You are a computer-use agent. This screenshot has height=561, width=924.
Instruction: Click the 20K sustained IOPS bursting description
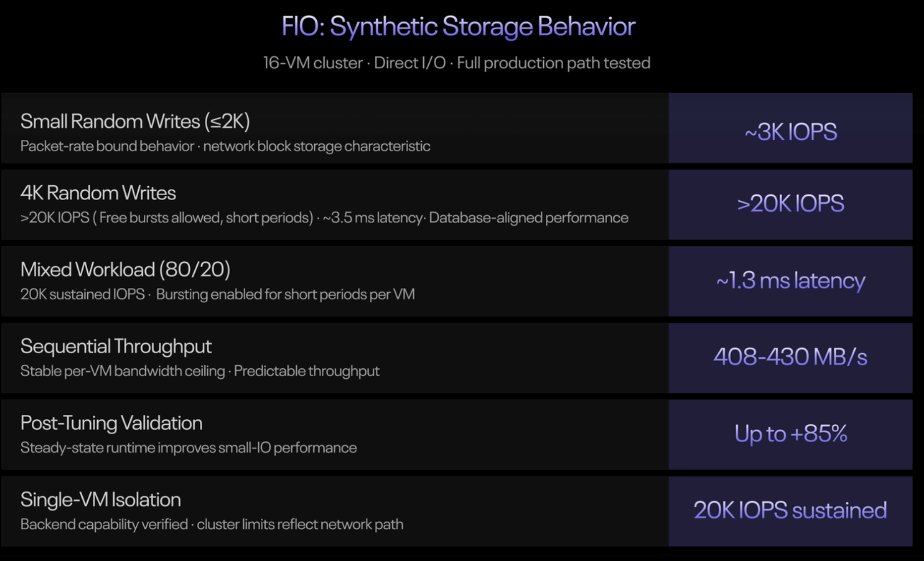click(217, 294)
